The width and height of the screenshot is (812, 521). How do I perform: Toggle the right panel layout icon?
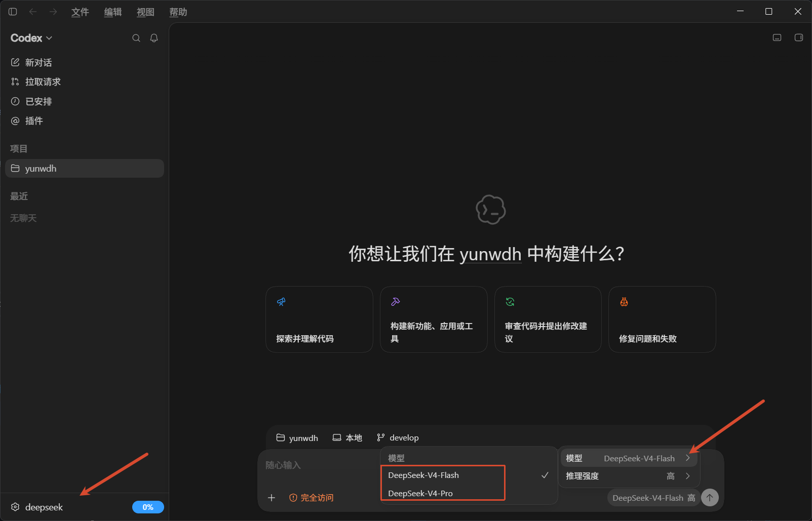[799, 37]
